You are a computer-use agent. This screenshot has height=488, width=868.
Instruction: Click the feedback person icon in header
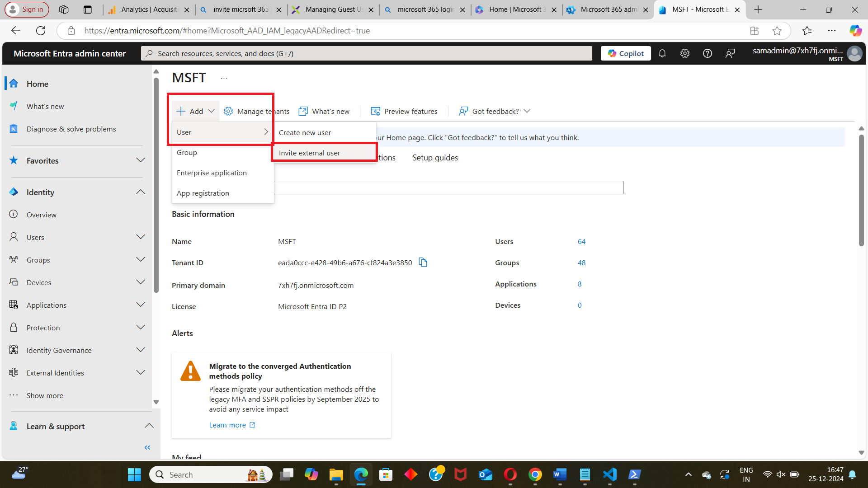(x=730, y=53)
